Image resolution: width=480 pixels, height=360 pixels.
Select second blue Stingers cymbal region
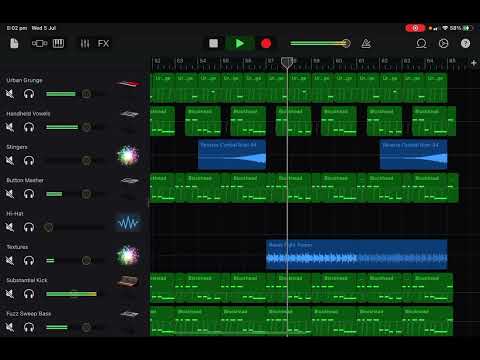(414, 154)
